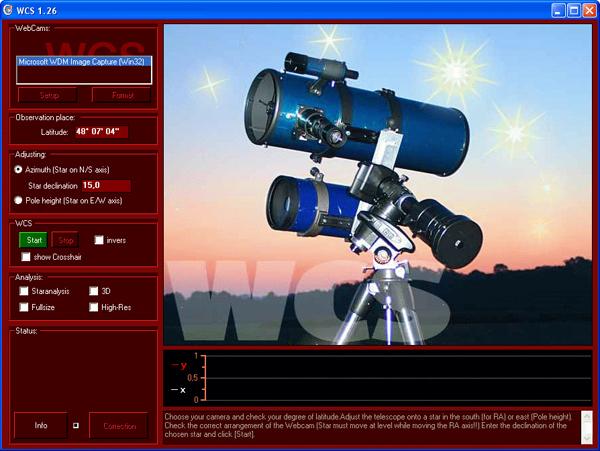Open the Info button

coord(41,425)
